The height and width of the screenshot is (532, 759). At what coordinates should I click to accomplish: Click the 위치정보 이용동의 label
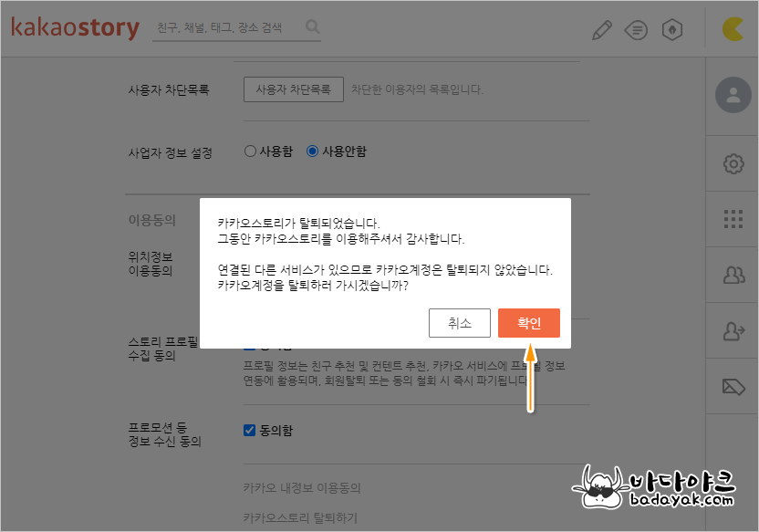(151, 264)
